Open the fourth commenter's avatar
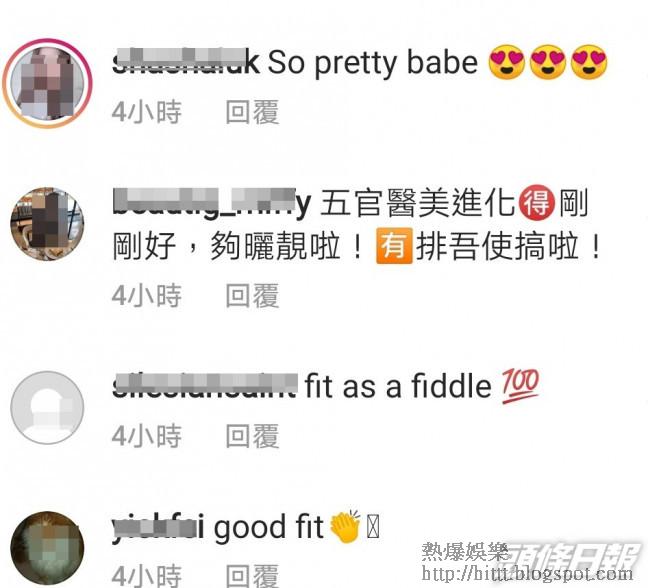 pos(47,548)
